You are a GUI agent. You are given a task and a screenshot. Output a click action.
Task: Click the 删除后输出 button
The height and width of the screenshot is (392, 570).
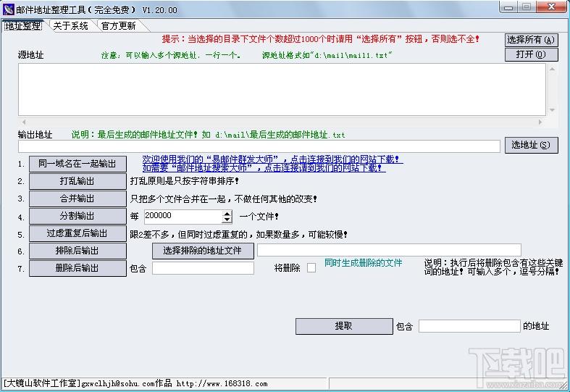click(x=77, y=268)
